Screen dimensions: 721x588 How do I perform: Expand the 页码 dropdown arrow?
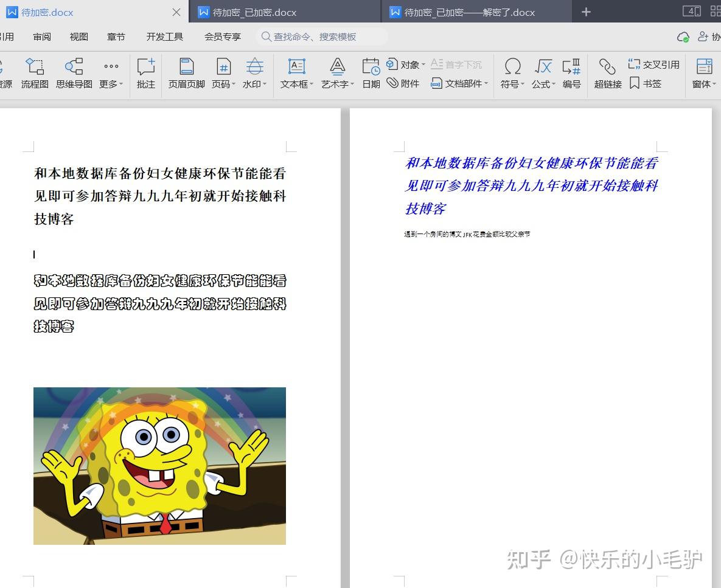pyautogui.click(x=234, y=84)
